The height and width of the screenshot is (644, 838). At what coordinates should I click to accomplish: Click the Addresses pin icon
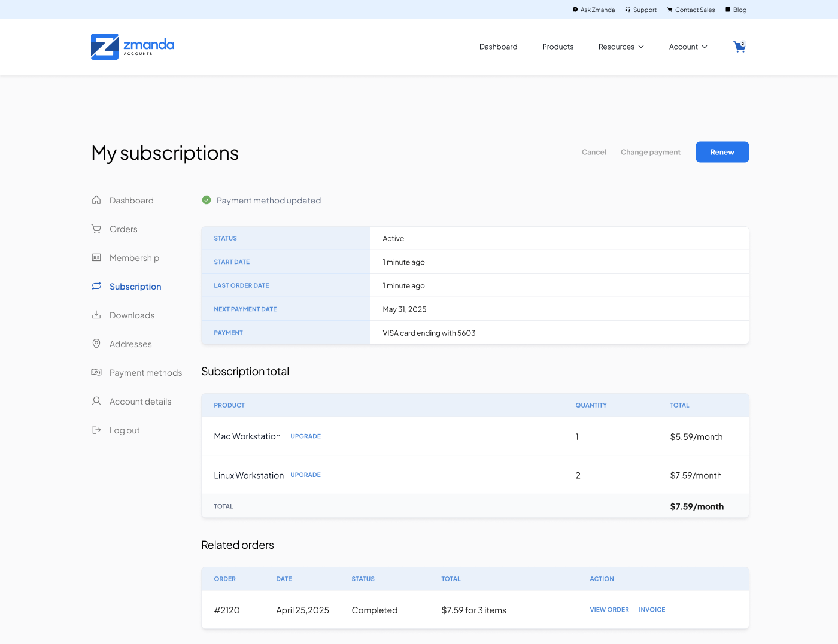click(96, 344)
